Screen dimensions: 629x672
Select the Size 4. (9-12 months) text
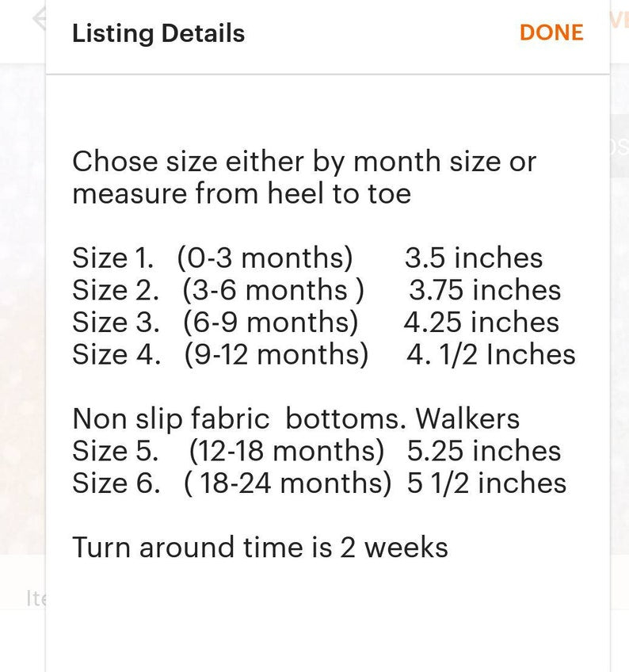click(x=220, y=355)
